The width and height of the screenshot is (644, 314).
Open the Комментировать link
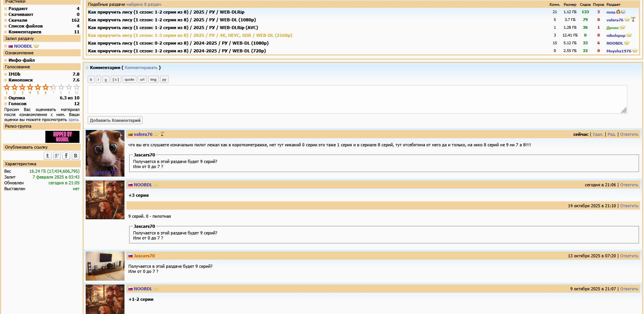(x=141, y=68)
